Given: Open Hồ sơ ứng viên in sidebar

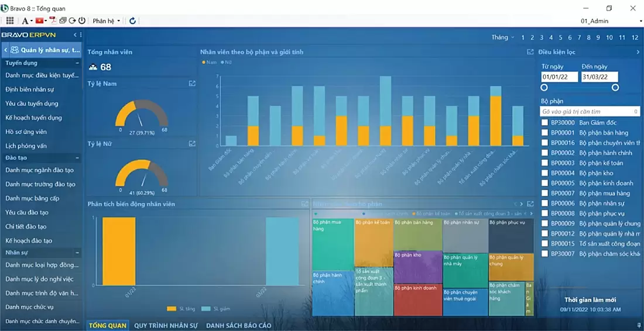Looking at the screenshot, I should 26,132.
